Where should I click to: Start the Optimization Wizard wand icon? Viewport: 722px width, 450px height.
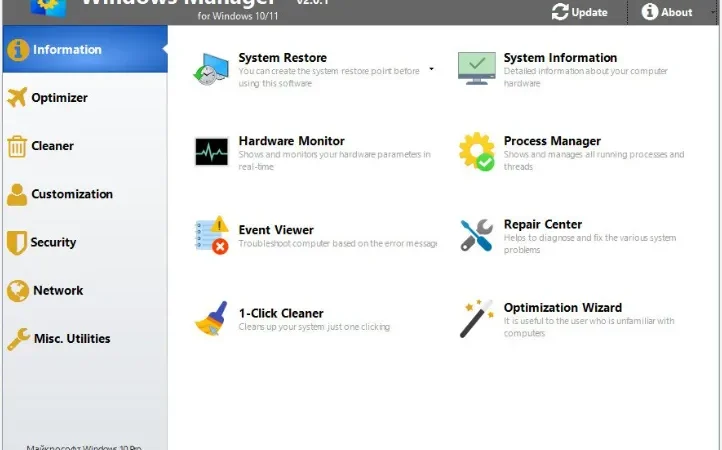[477, 318]
